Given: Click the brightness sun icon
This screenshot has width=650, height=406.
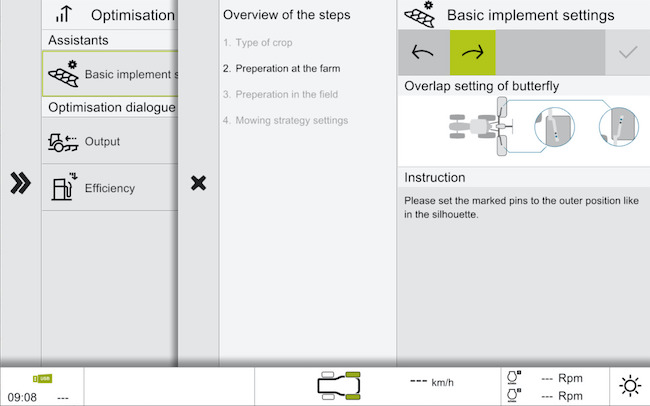Looking at the screenshot, I should [629, 386].
